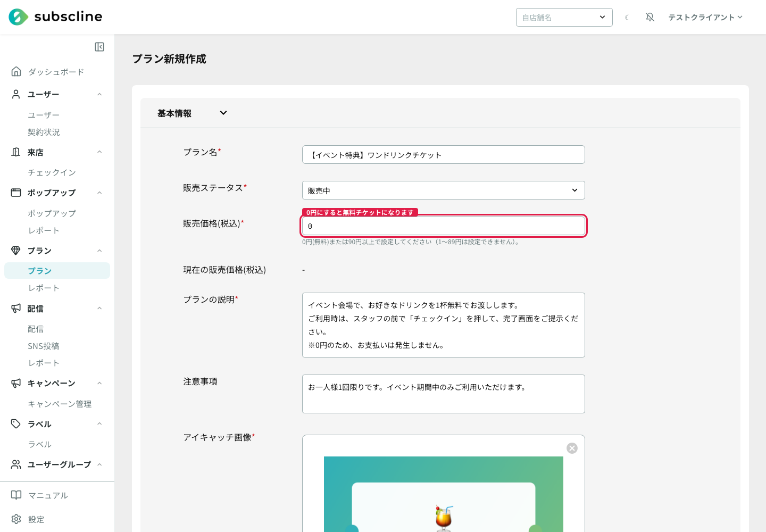Open ラベル submenu item

tap(40, 444)
